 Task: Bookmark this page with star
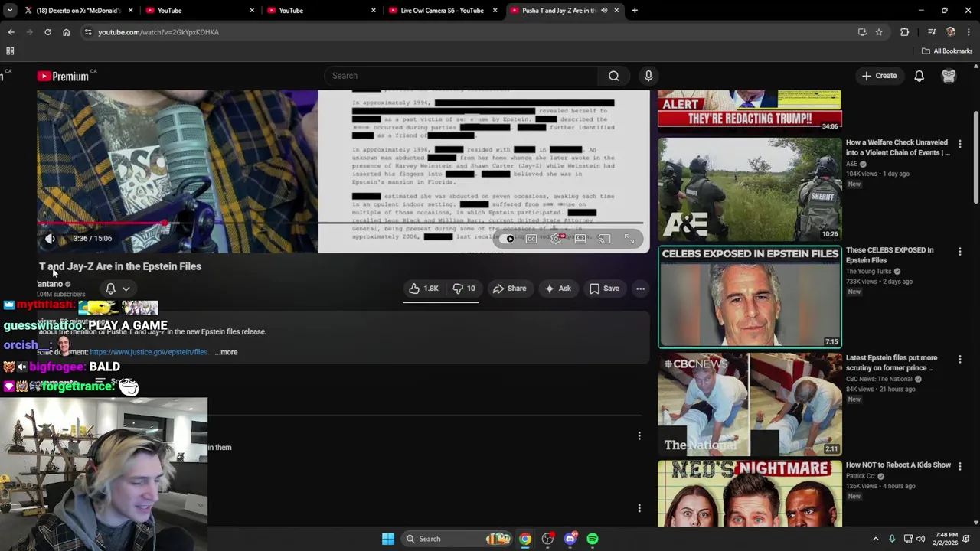879,32
